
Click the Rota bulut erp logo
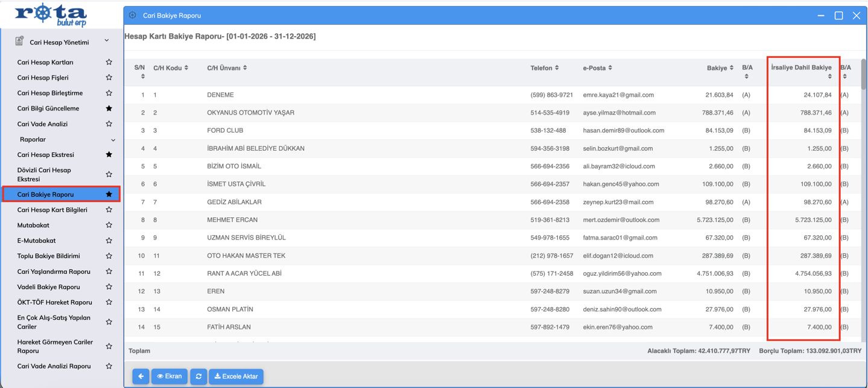coord(51,14)
